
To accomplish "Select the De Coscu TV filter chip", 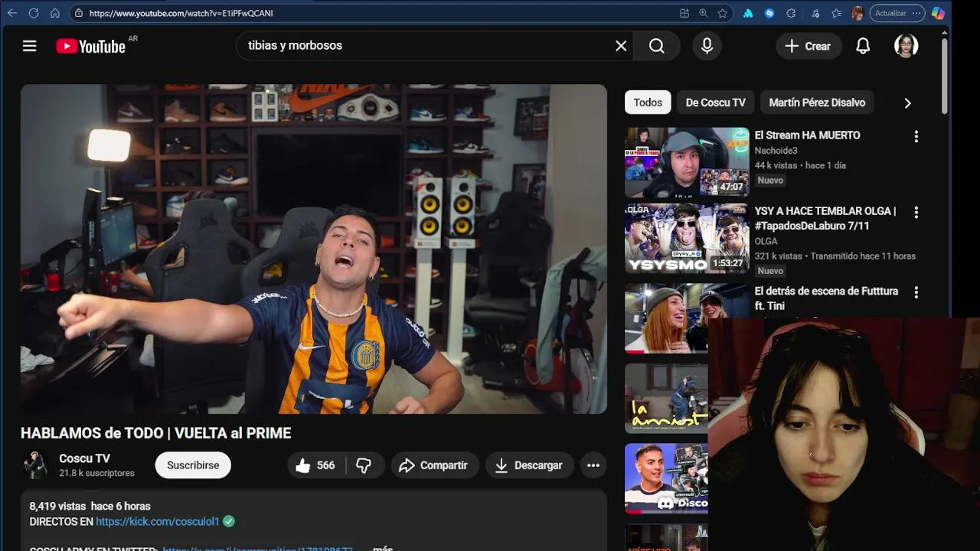I will [715, 103].
